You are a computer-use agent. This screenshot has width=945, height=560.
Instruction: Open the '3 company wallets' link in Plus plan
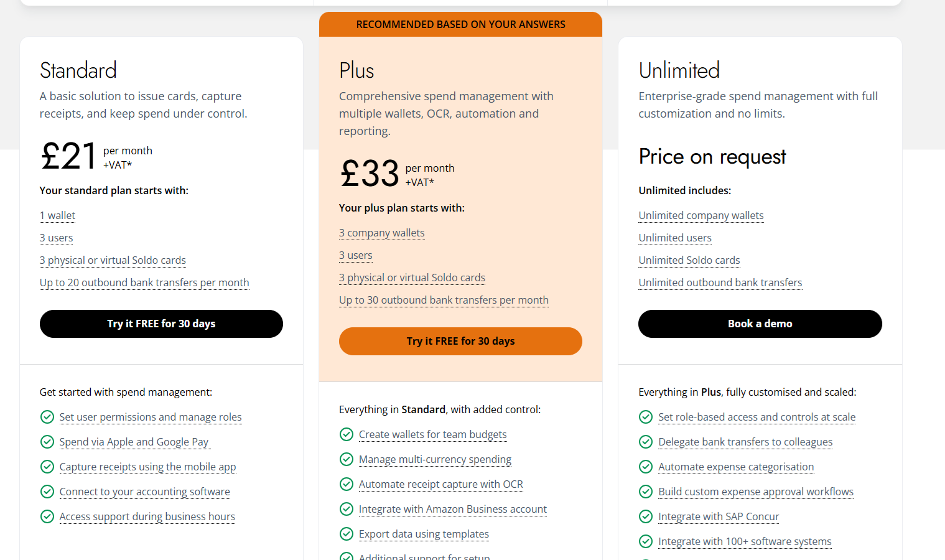coord(381,233)
